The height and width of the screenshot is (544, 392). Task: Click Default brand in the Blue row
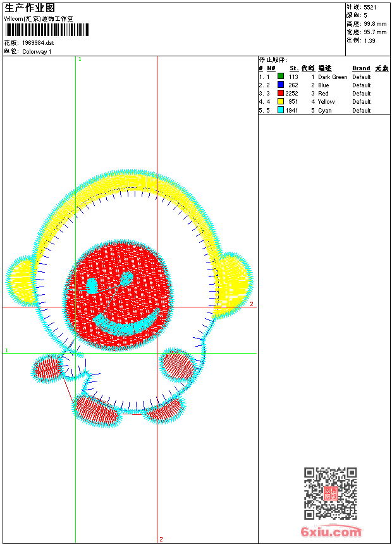pyautogui.click(x=362, y=85)
